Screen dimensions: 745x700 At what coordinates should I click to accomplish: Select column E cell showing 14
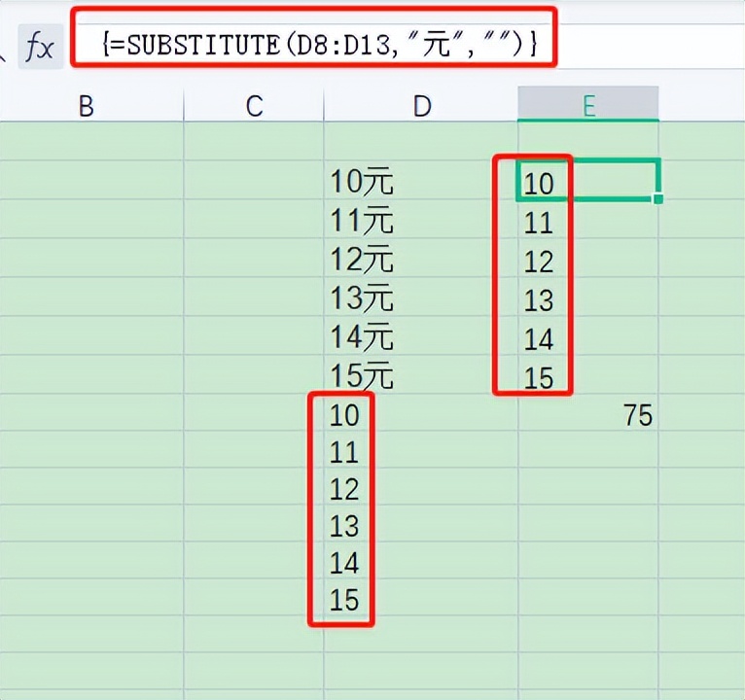pyautogui.click(x=588, y=336)
